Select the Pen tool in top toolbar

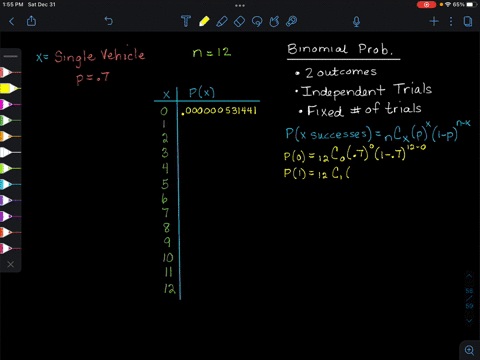click(x=222, y=21)
